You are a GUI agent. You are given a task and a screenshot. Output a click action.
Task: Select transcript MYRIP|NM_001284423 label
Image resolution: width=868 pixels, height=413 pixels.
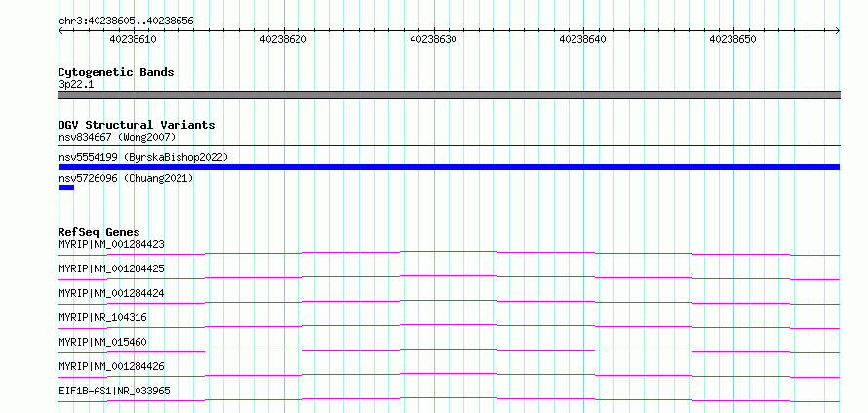(111, 244)
